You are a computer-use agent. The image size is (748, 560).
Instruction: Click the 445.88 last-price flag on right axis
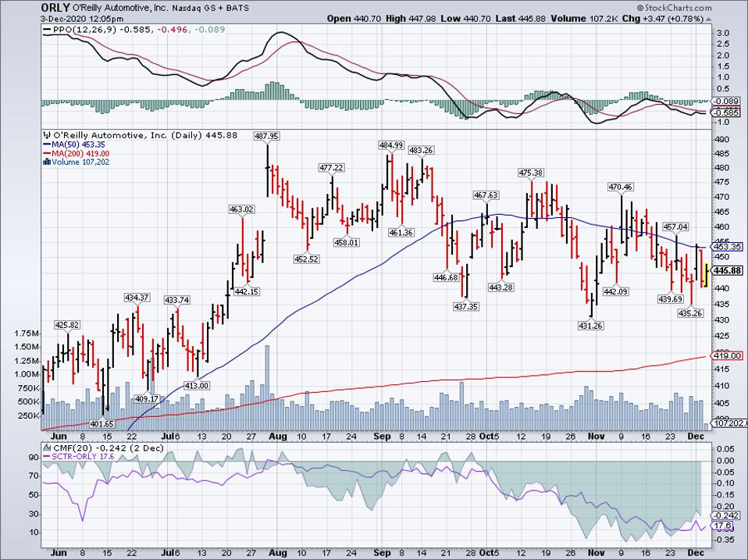click(727, 270)
